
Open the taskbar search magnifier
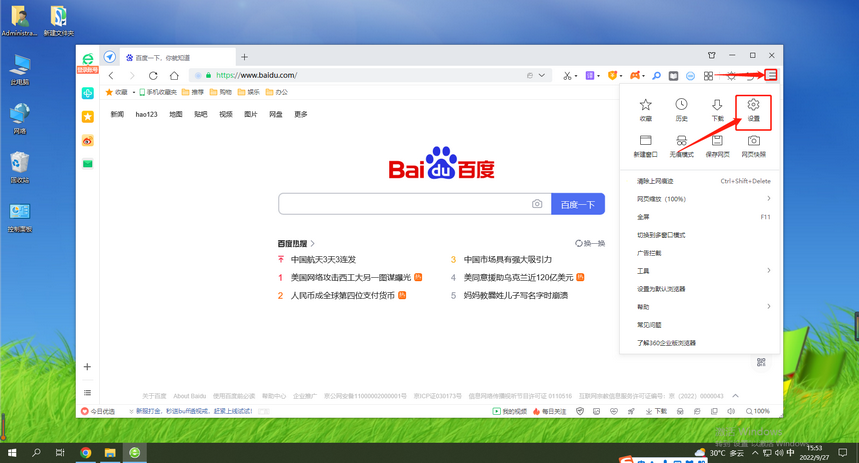click(x=36, y=453)
